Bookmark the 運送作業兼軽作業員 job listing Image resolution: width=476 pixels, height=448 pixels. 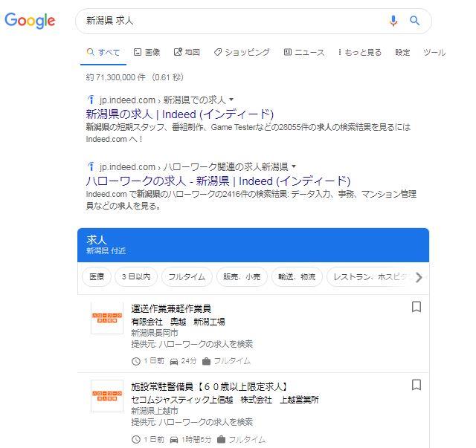(416, 307)
